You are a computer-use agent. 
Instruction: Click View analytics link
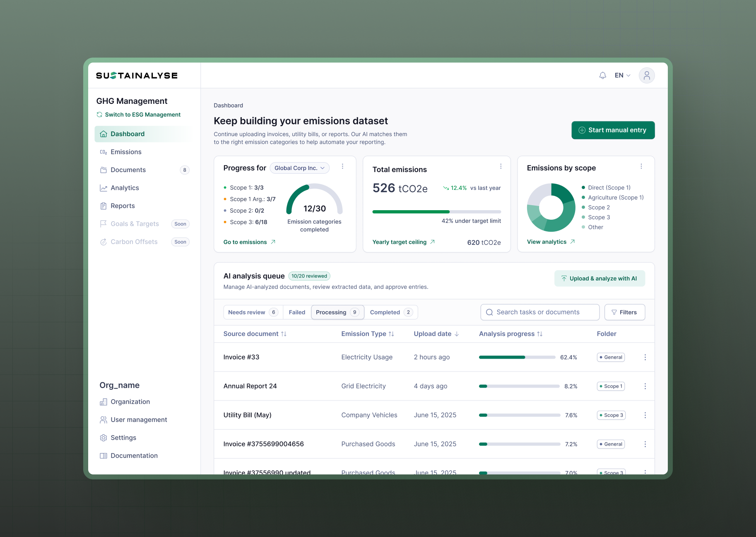[551, 242]
